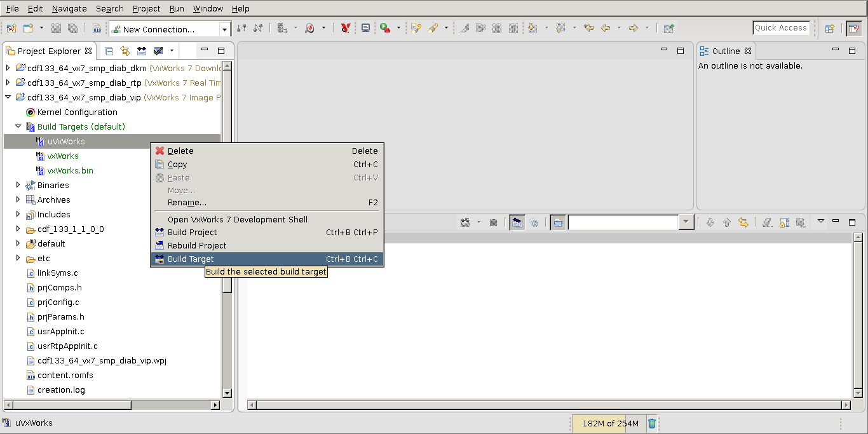The image size is (868, 434).
Task: Select the Workbench perspective icon
Action: [x=853, y=29]
